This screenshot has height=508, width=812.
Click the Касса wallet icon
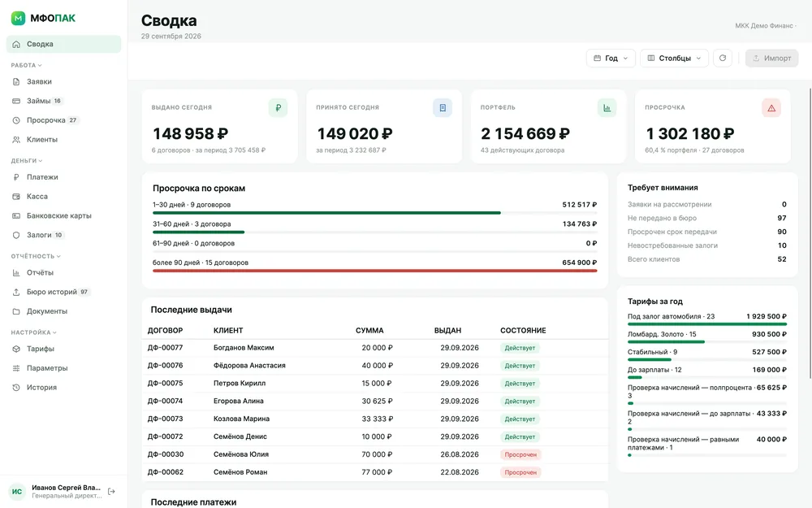[x=16, y=197]
